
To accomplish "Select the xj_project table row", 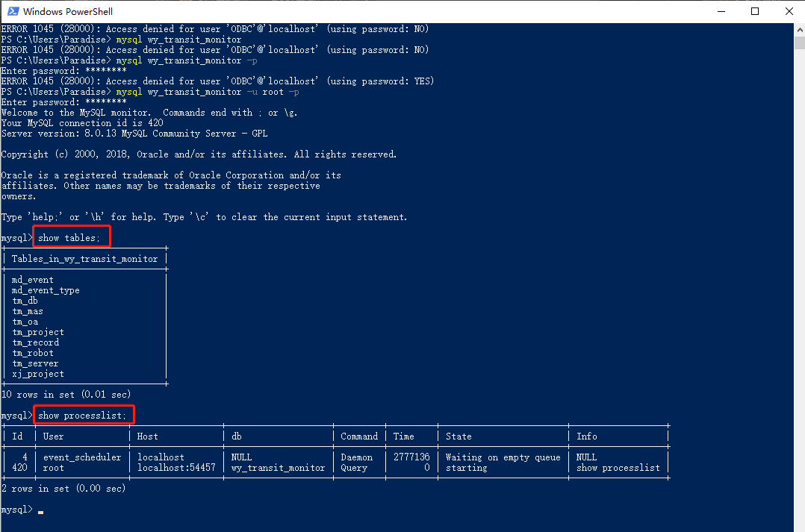I will pyautogui.click(x=38, y=374).
